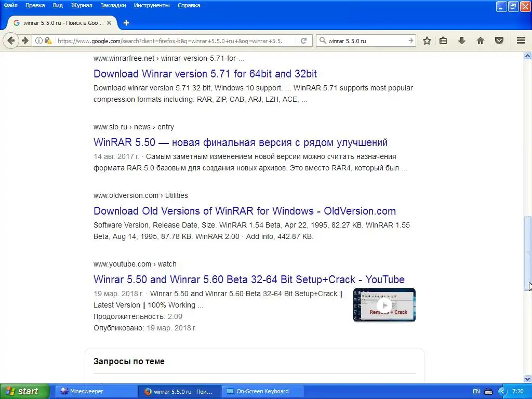Play the YouTube video thumbnail

pyautogui.click(x=384, y=304)
